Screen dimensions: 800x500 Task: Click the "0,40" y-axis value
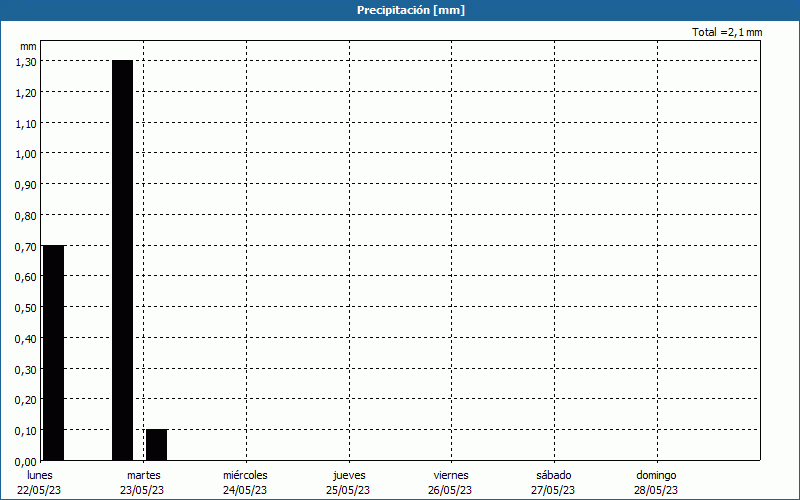coord(26,339)
